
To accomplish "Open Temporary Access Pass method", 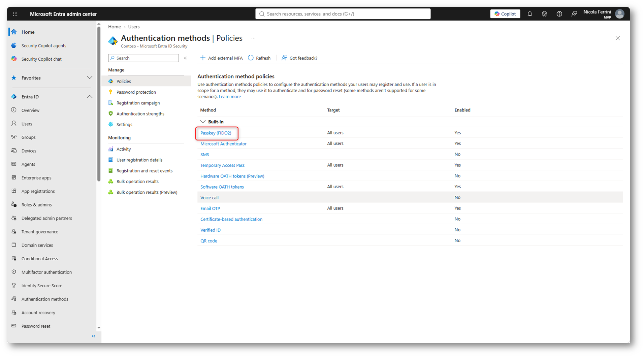I will [x=222, y=165].
